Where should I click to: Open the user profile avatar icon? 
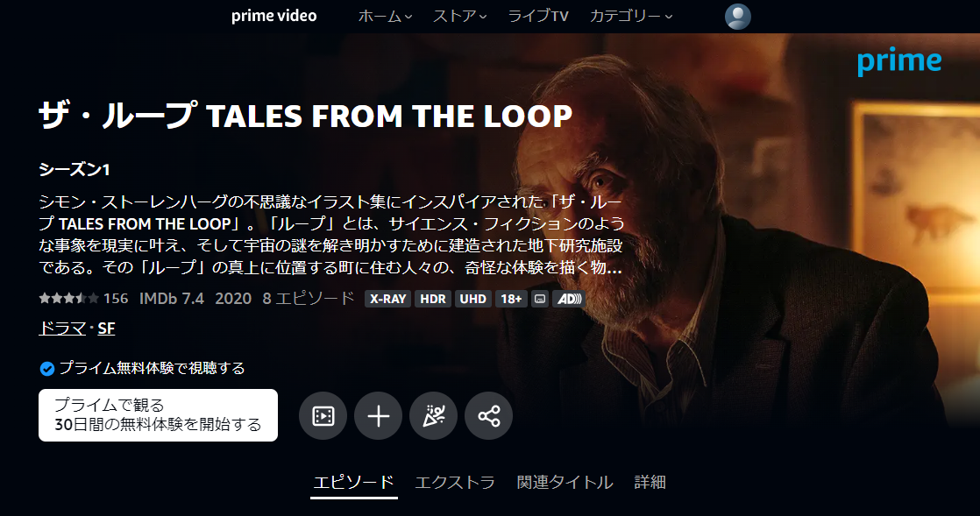click(x=737, y=17)
